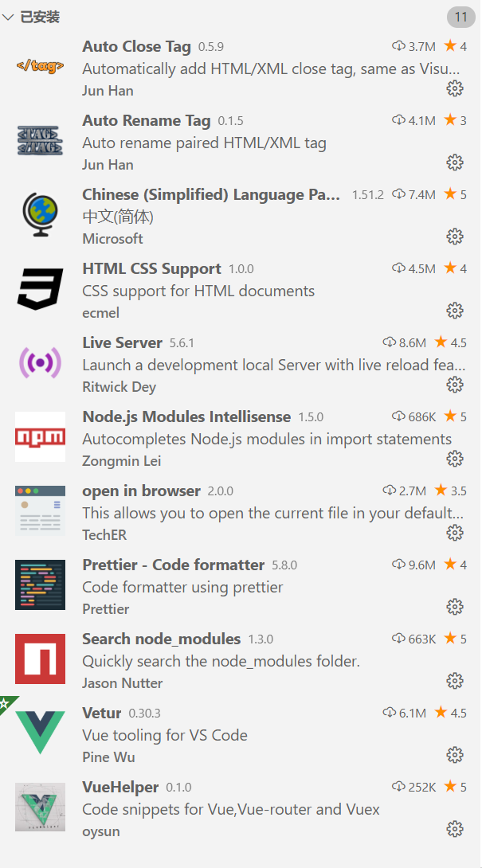The height and width of the screenshot is (868, 482).
Task: Open manage gear for Live Server
Action: [x=455, y=385]
